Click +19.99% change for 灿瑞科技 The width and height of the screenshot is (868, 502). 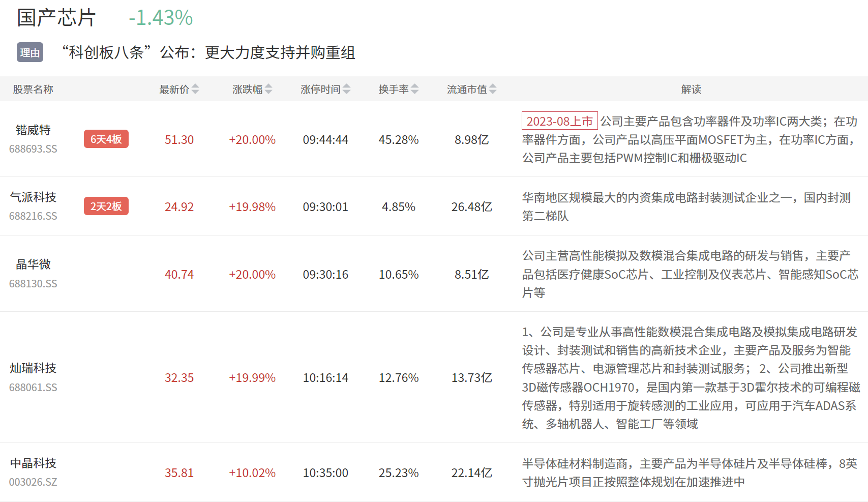(x=252, y=378)
